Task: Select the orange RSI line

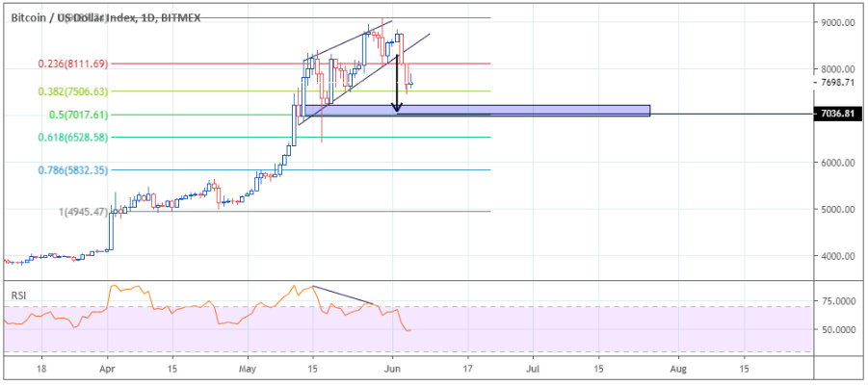Action: [x=207, y=310]
